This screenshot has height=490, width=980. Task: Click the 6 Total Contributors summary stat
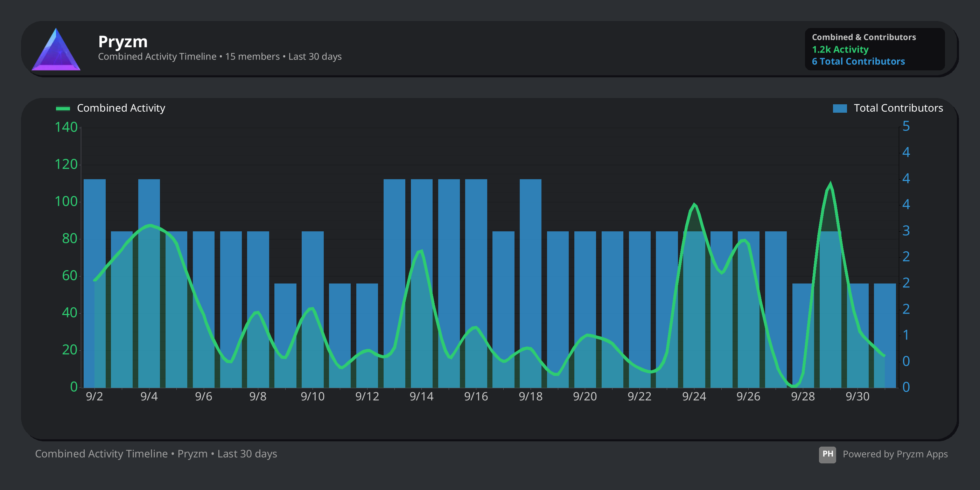(x=858, y=62)
